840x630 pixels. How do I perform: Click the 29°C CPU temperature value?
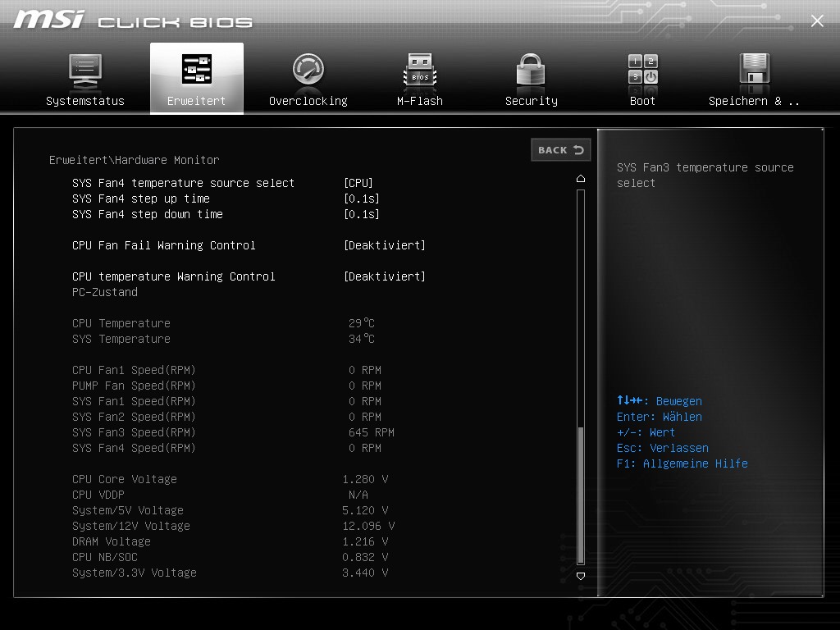362,323
